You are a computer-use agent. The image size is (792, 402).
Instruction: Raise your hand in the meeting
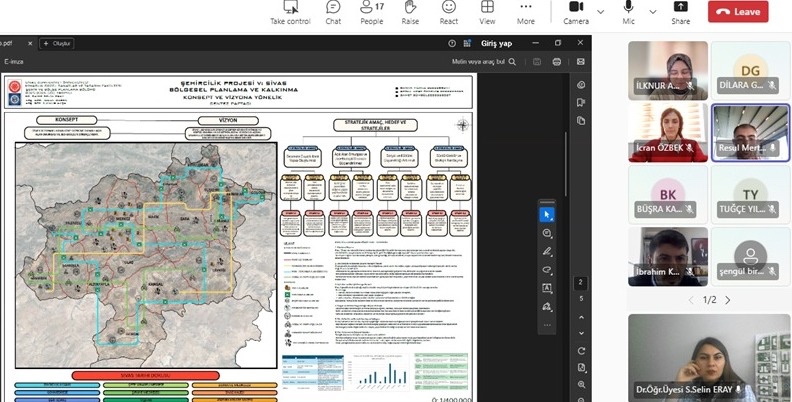coord(410,12)
